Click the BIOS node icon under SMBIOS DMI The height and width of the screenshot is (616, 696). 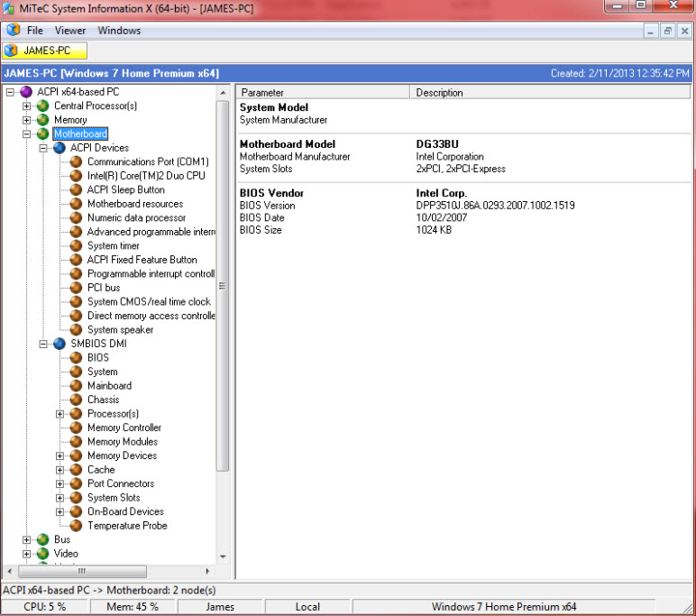77,358
